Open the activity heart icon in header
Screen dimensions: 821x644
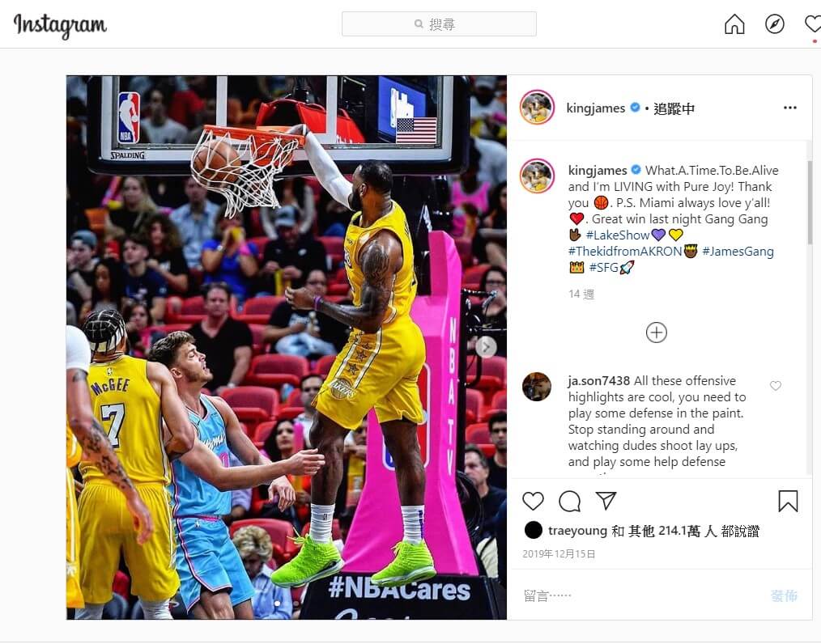click(813, 24)
